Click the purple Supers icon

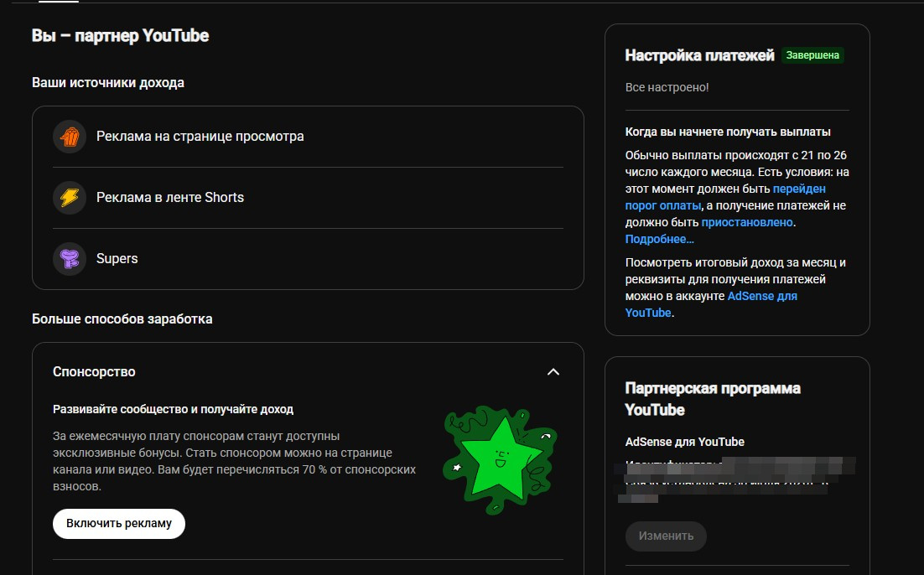click(70, 259)
